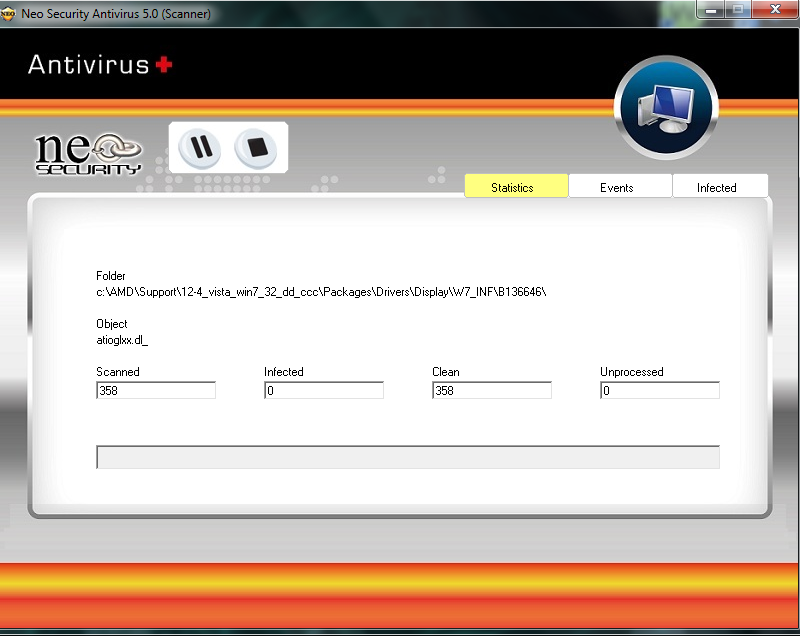The image size is (800, 636).
Task: Click the Antivirus header text
Action: 88,65
